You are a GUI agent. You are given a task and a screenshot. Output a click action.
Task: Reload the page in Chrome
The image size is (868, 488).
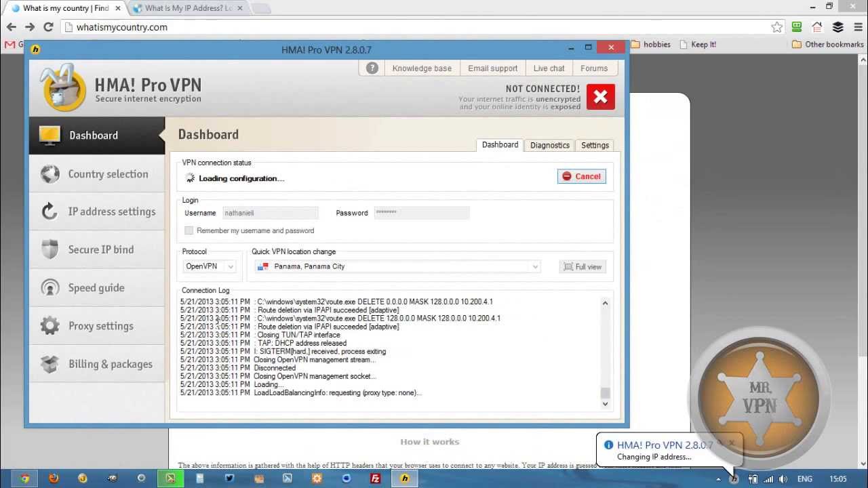[x=48, y=27]
